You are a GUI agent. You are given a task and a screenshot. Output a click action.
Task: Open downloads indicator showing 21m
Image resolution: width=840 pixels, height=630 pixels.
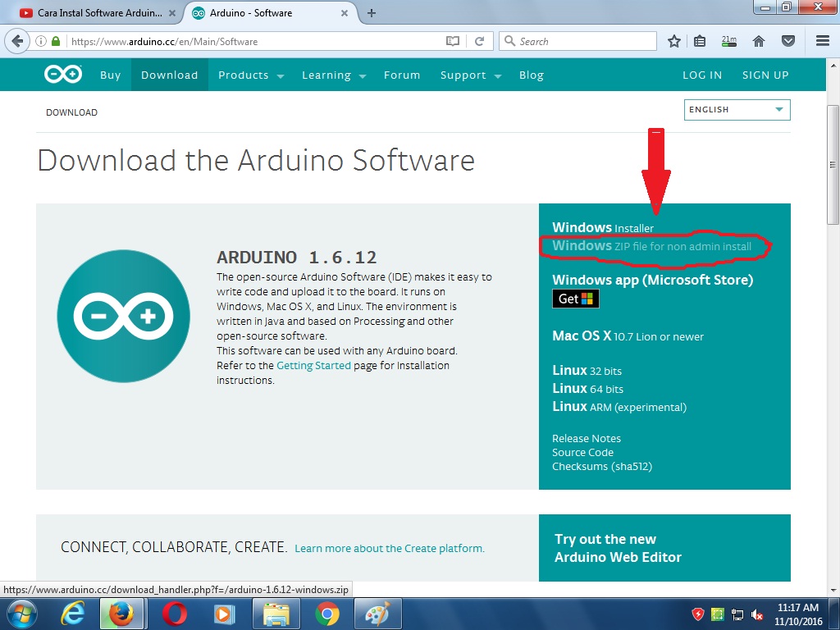coord(729,41)
